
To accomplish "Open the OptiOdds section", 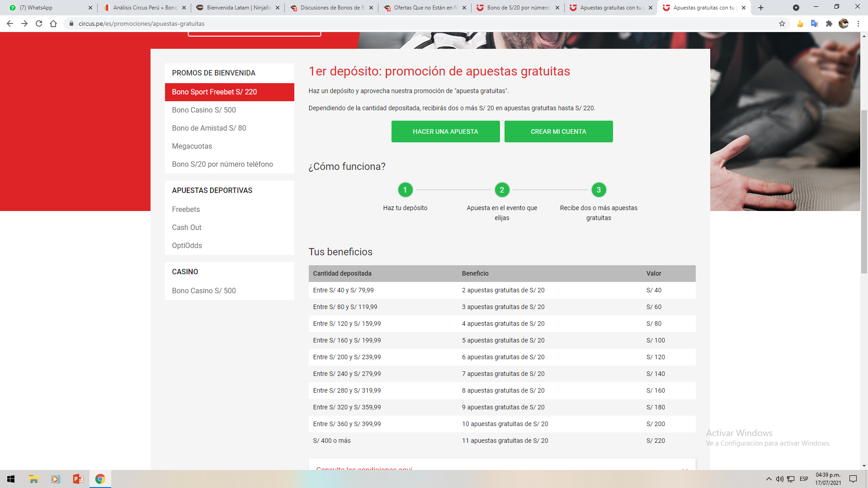I will tap(230, 245).
